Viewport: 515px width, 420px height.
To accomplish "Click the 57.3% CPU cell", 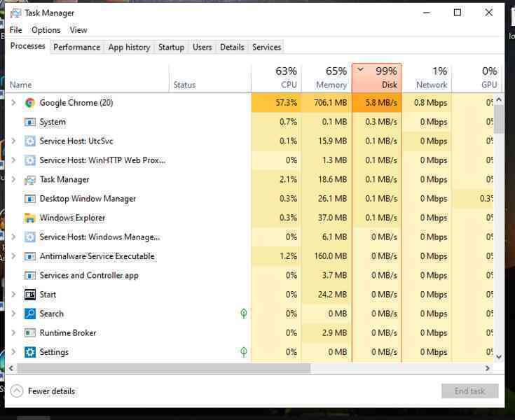I will click(x=276, y=103).
